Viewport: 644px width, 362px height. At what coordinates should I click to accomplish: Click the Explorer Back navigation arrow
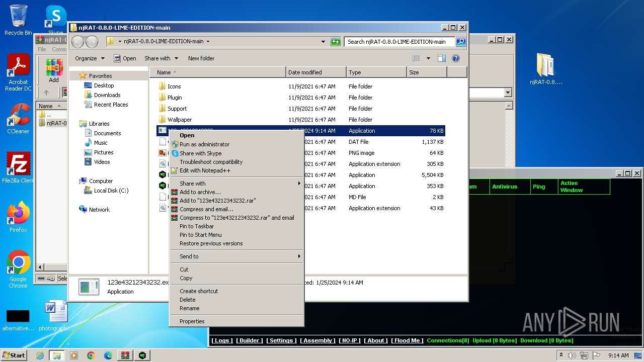(x=78, y=42)
